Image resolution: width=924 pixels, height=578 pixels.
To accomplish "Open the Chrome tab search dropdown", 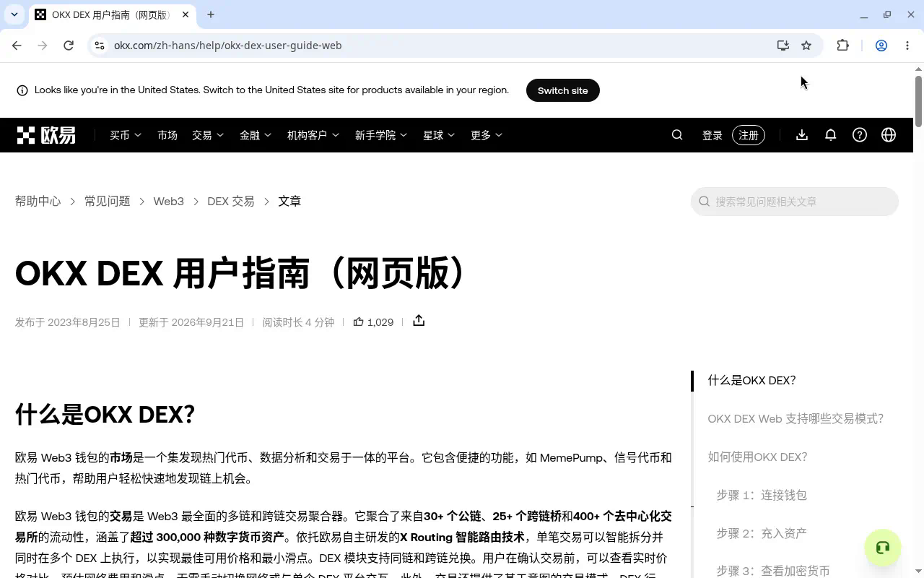I will (x=14, y=14).
